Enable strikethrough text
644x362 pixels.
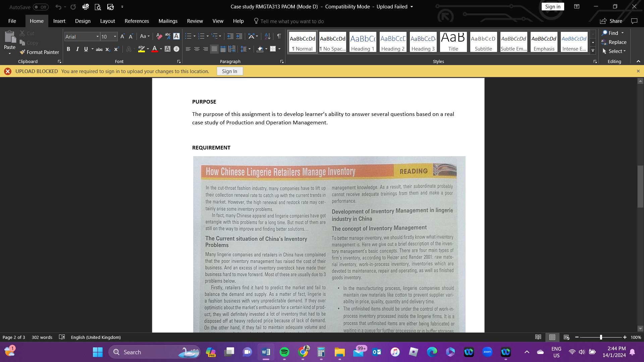point(99,49)
